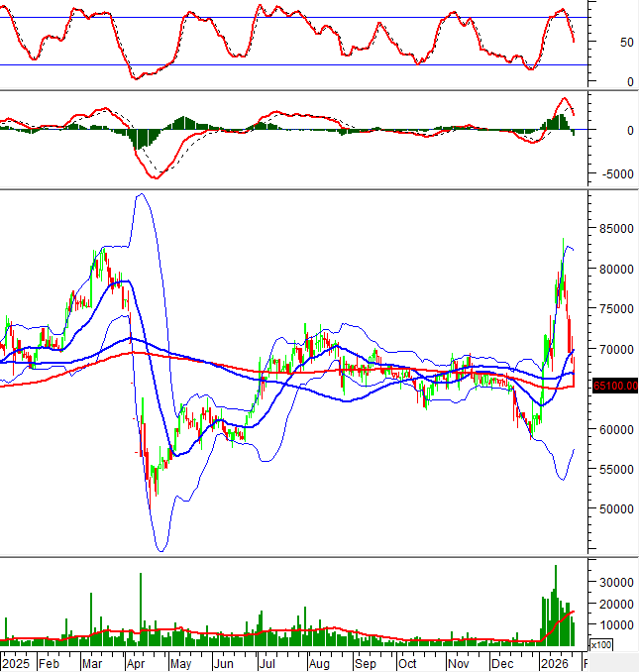Viewport: 639px width, 672px height.
Task: Click the 85000 price axis label
Action: [615, 228]
